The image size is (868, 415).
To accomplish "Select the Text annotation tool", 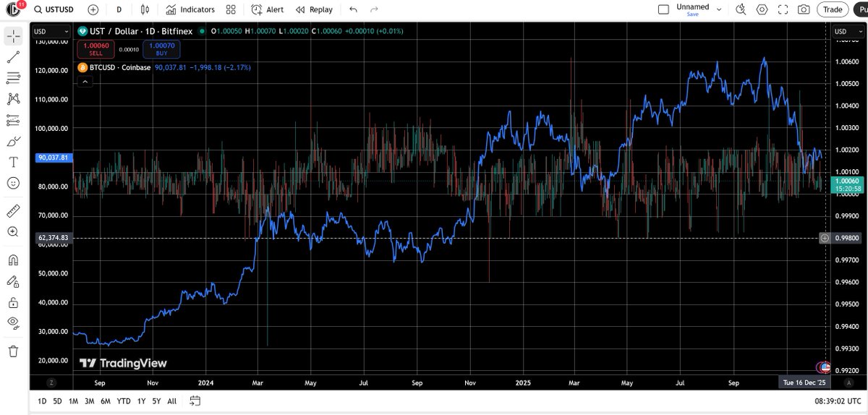I will click(13, 162).
